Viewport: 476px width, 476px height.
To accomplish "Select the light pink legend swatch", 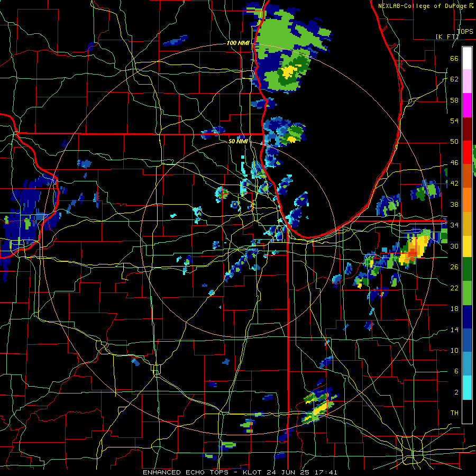I will coord(467,81).
